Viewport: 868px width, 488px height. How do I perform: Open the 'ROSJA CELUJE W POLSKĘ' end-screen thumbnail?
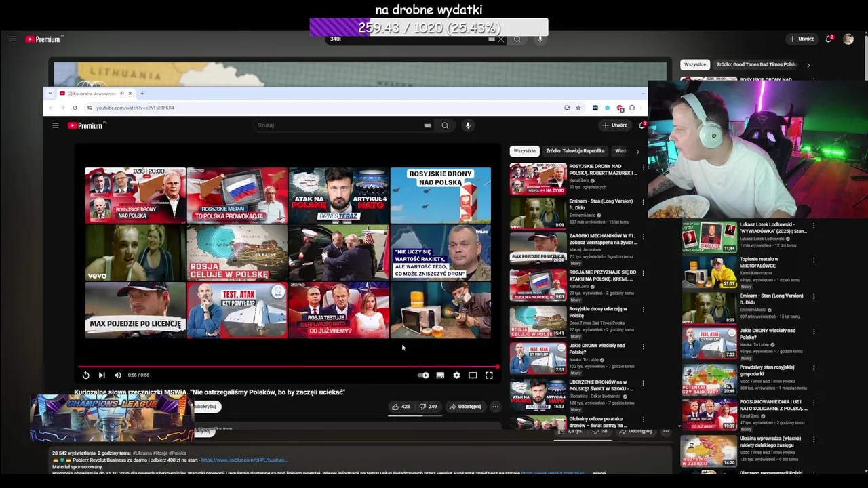(x=237, y=253)
